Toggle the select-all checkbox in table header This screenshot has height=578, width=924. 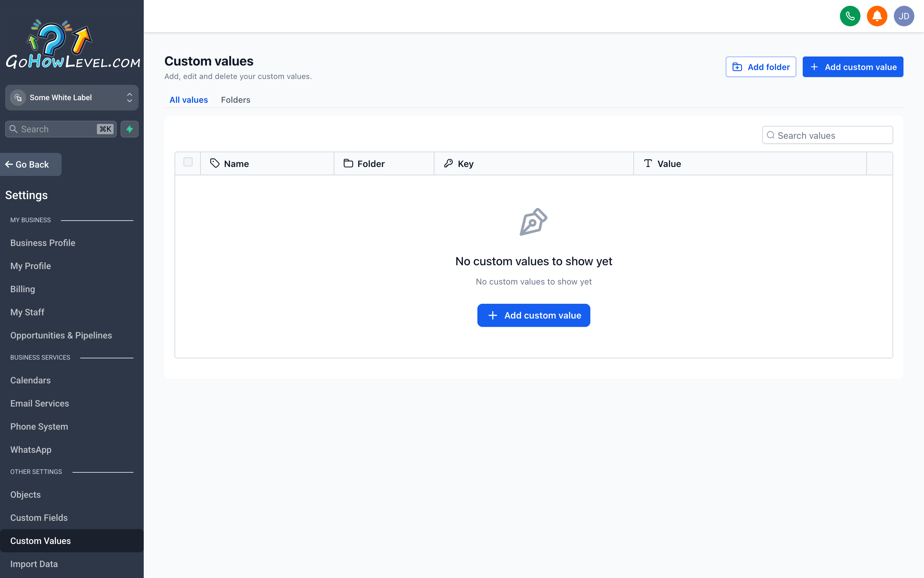coord(188,162)
